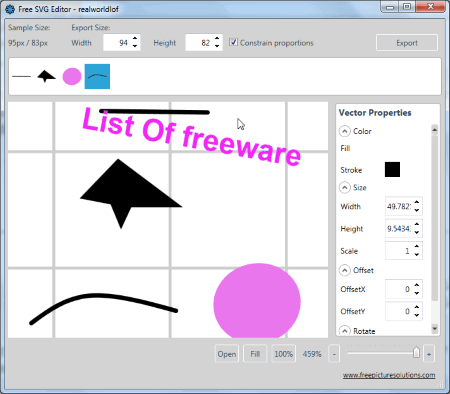This screenshot has width=450, height=394.
Task: Click the Fill zoom button
Action: [255, 354]
